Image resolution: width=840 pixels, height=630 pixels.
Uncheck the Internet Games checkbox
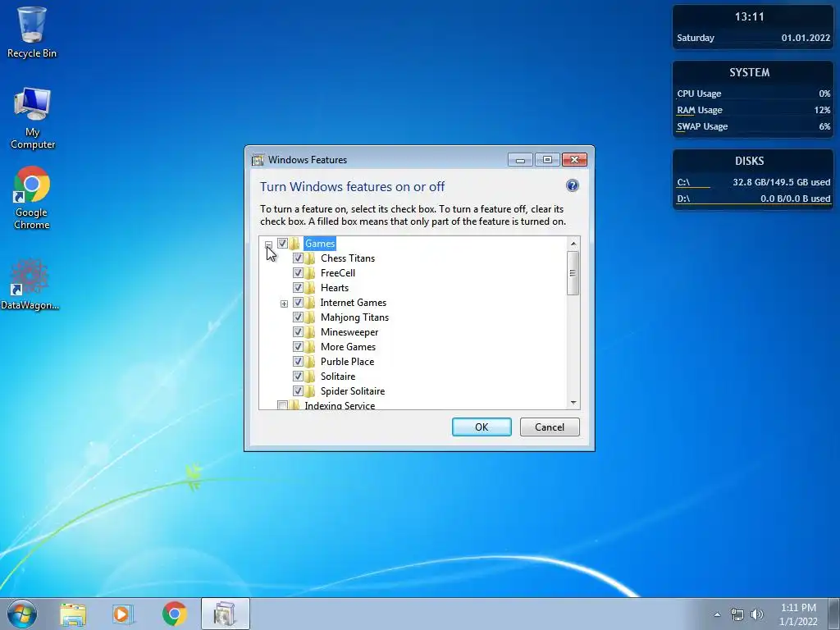pyautogui.click(x=298, y=302)
